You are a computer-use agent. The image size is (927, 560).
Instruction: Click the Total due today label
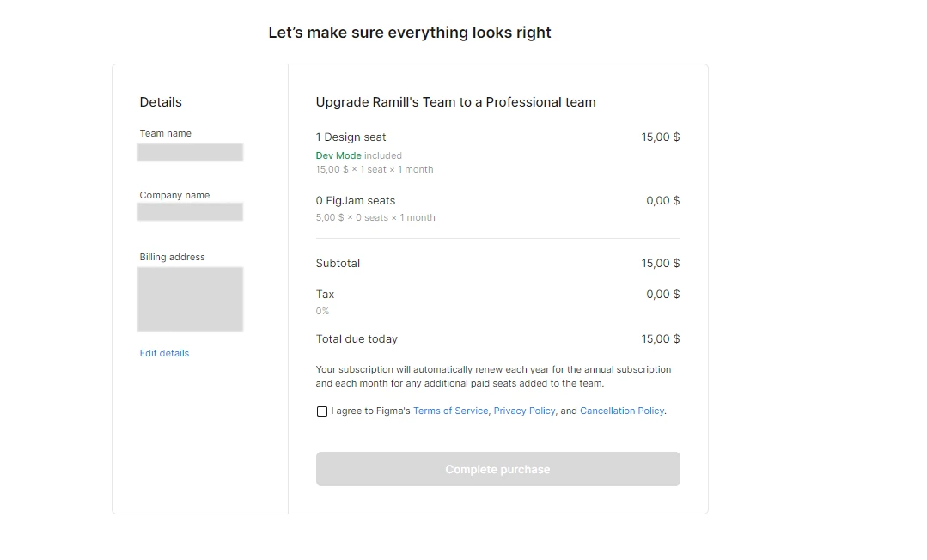pos(357,339)
